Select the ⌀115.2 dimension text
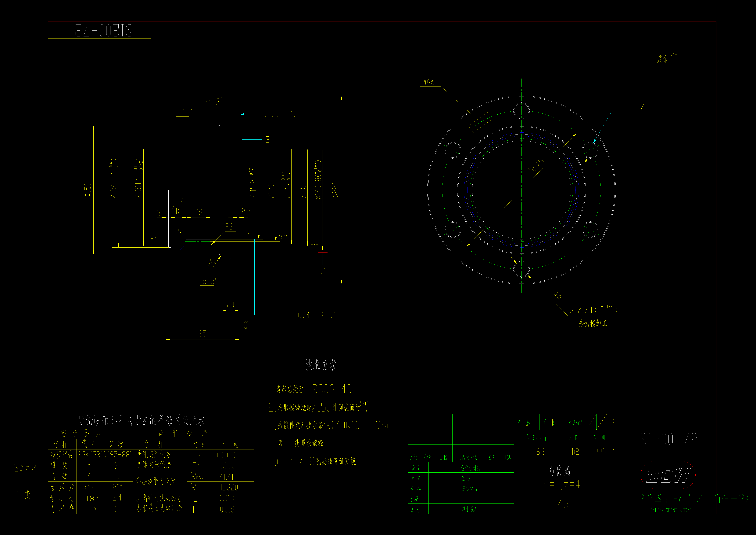The image size is (756, 535). point(253,183)
